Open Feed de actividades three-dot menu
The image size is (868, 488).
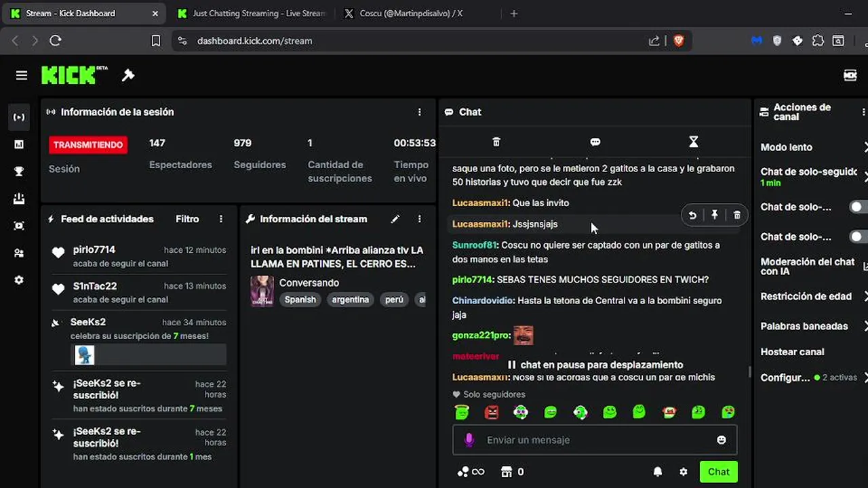[221, 219]
